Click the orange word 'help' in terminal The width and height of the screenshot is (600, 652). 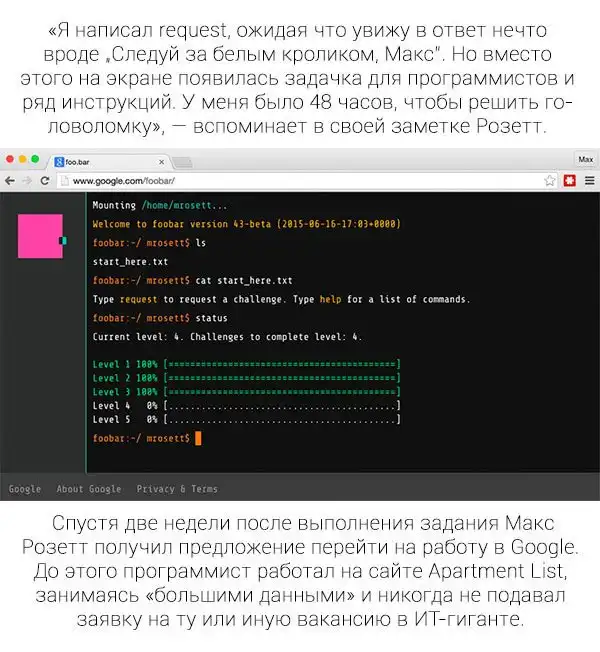(330, 299)
